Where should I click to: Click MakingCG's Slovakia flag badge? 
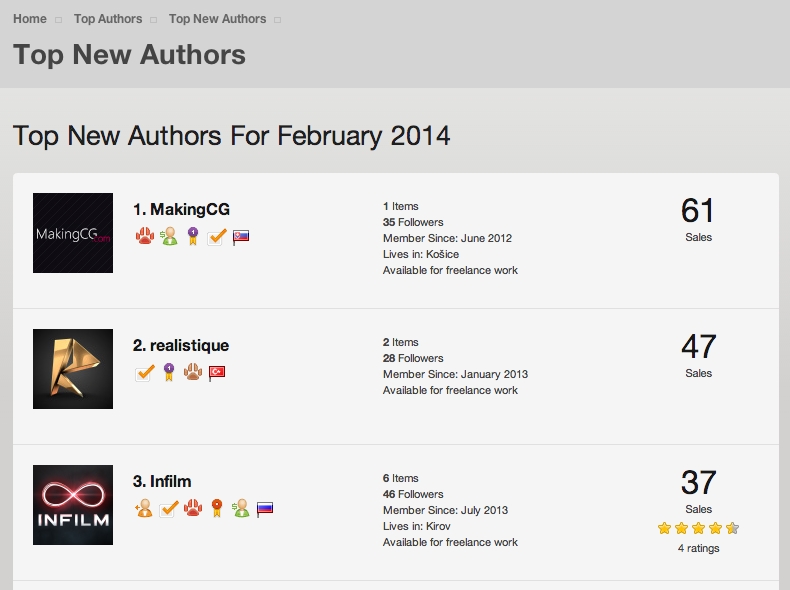click(241, 237)
